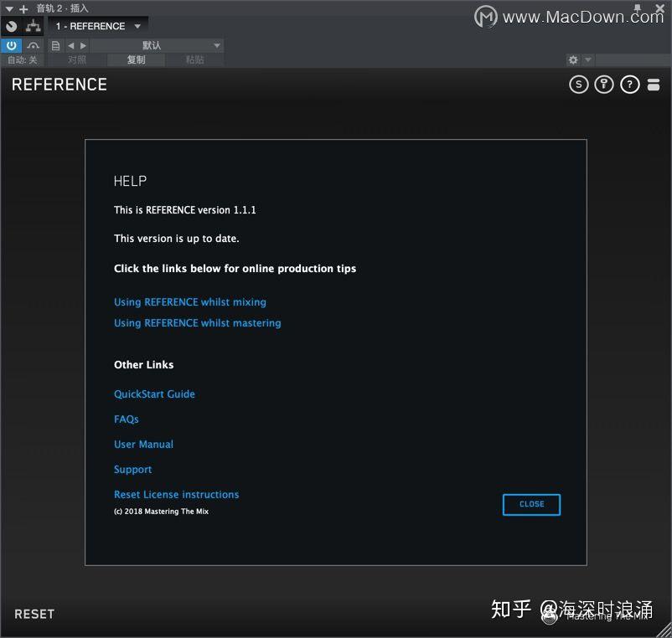Click the REFERENCE plugin title logo

pos(59,85)
